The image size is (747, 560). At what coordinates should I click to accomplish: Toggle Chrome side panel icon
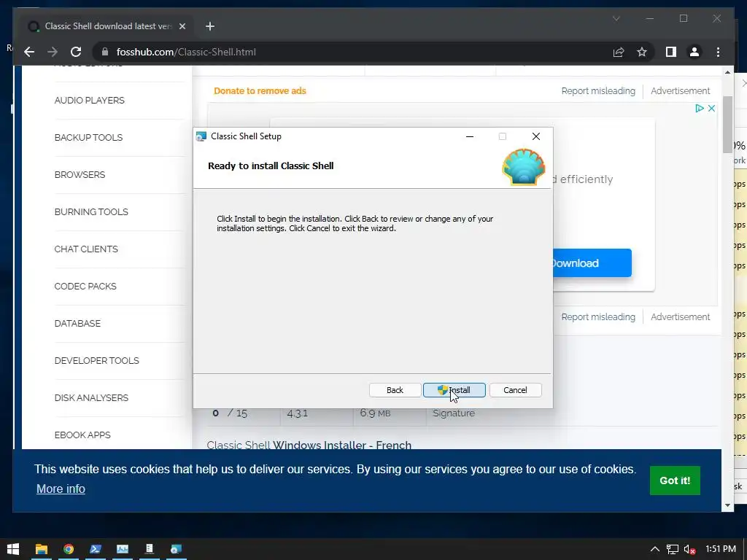(x=671, y=52)
